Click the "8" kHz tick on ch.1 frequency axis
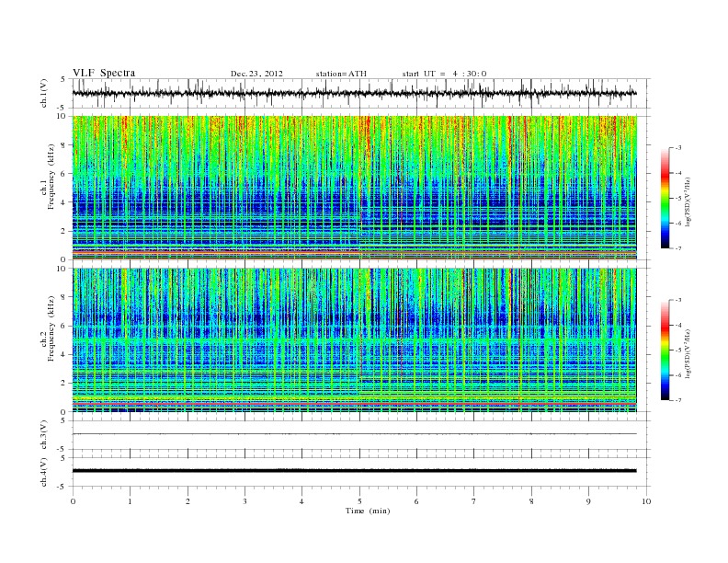Viewport: 728px width, 563px height. pos(64,145)
